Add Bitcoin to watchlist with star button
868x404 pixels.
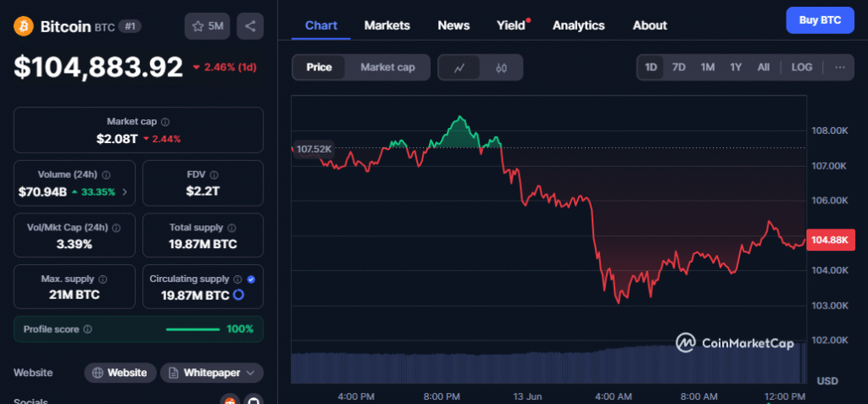coord(207,26)
